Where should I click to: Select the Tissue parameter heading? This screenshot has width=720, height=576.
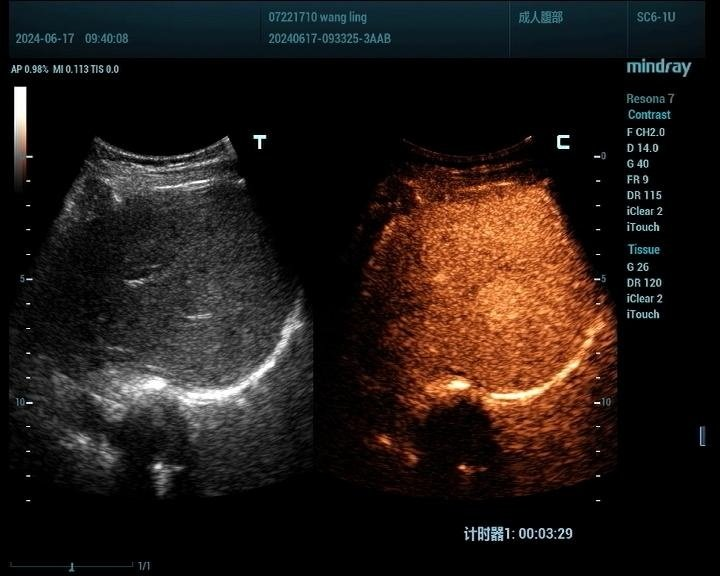(x=643, y=250)
